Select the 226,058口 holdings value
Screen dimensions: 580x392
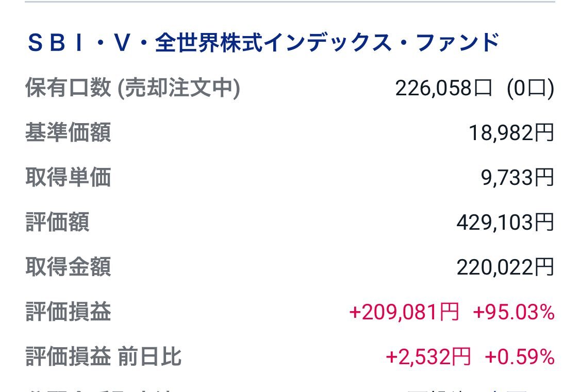[x=444, y=89]
